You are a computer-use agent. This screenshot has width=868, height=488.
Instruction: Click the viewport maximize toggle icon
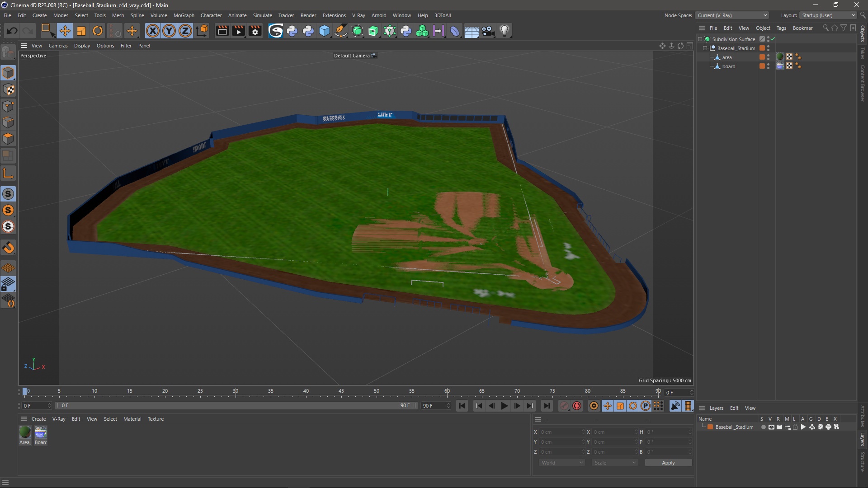click(x=690, y=46)
